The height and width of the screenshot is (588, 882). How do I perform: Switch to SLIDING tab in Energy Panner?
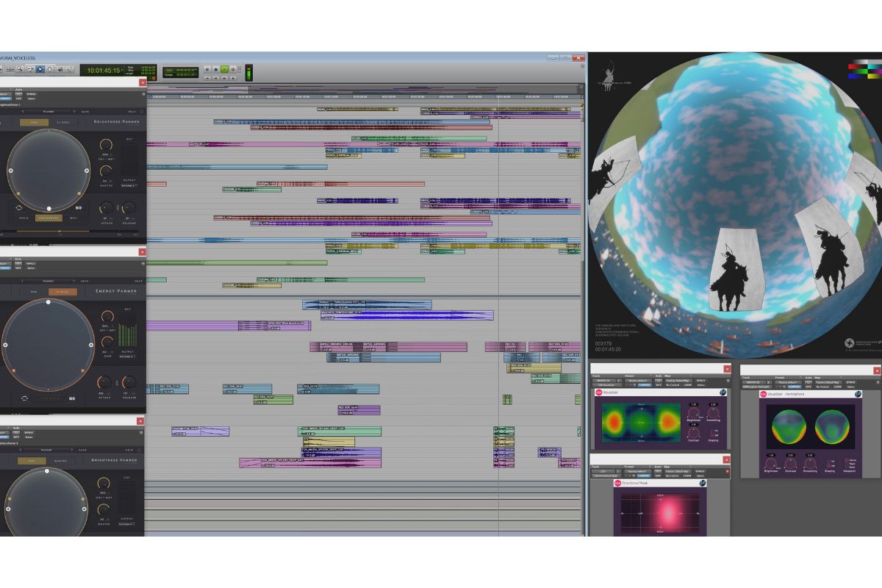pyautogui.click(x=62, y=291)
